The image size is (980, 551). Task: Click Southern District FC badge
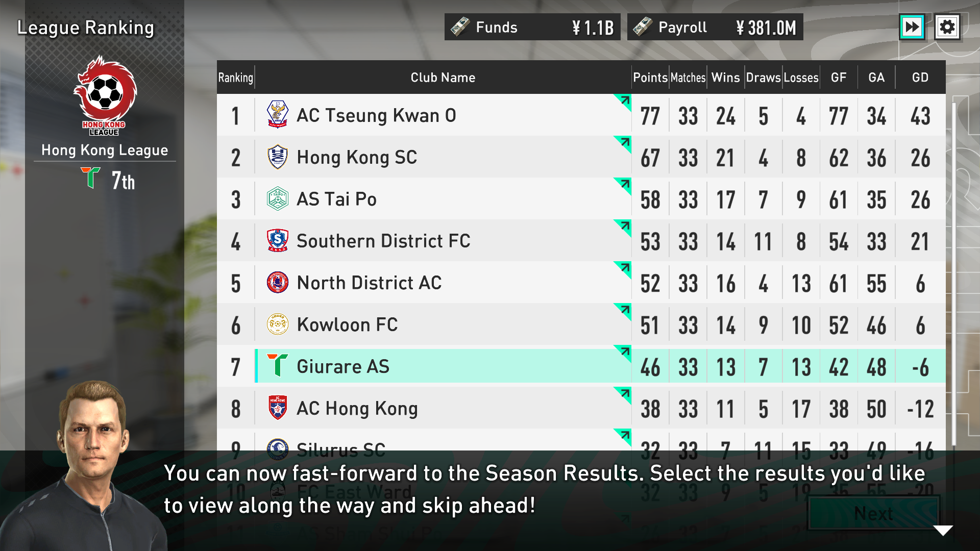(278, 241)
